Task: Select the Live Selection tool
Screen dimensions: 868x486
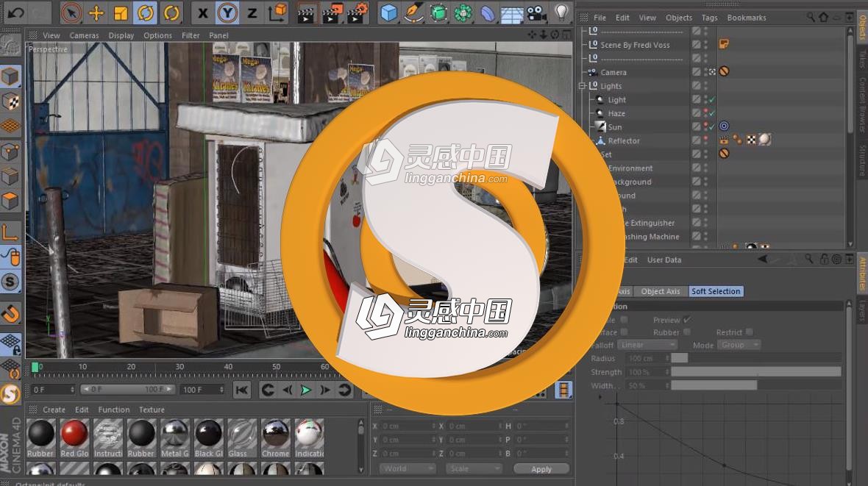Action: 71,12
